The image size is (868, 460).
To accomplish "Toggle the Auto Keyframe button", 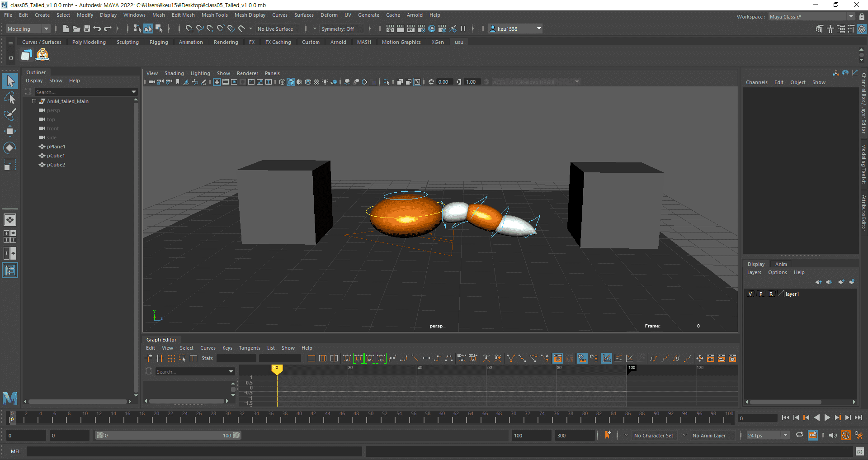I will click(845, 435).
